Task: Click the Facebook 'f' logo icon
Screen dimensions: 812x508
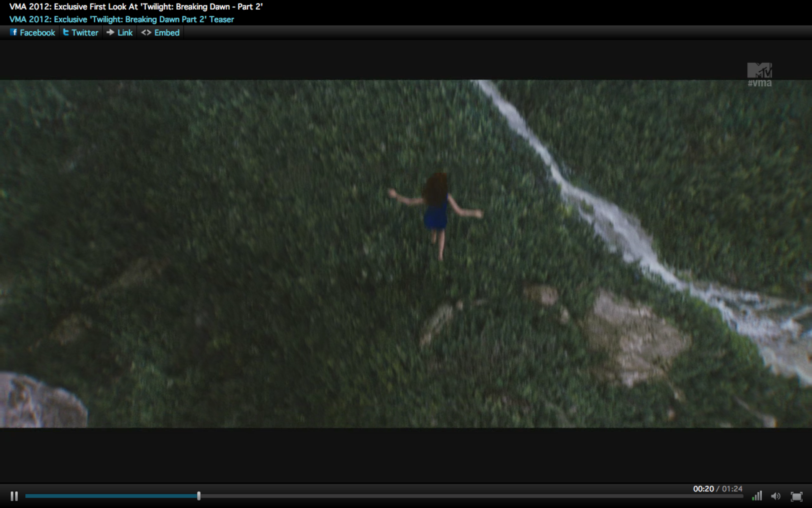Action: pyautogui.click(x=14, y=32)
